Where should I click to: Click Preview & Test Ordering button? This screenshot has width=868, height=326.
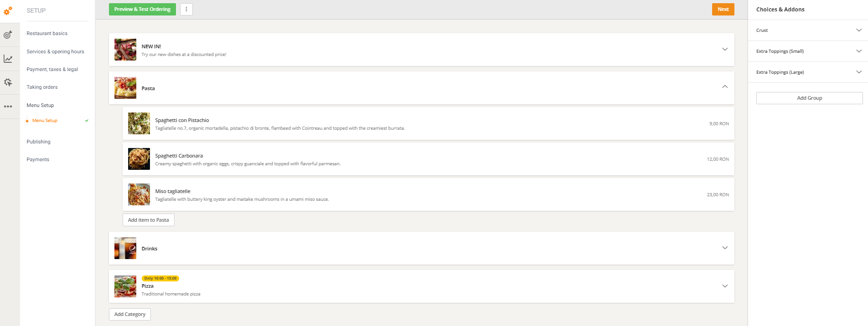tap(142, 9)
